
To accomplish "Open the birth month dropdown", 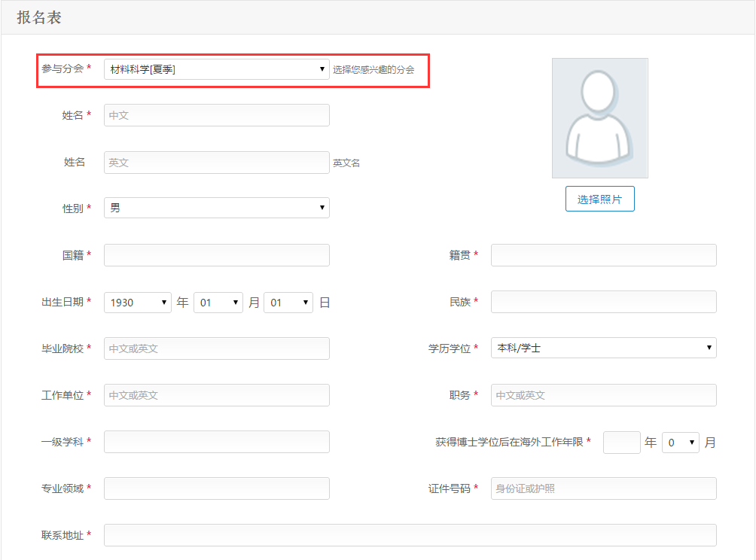I will pos(218,301).
